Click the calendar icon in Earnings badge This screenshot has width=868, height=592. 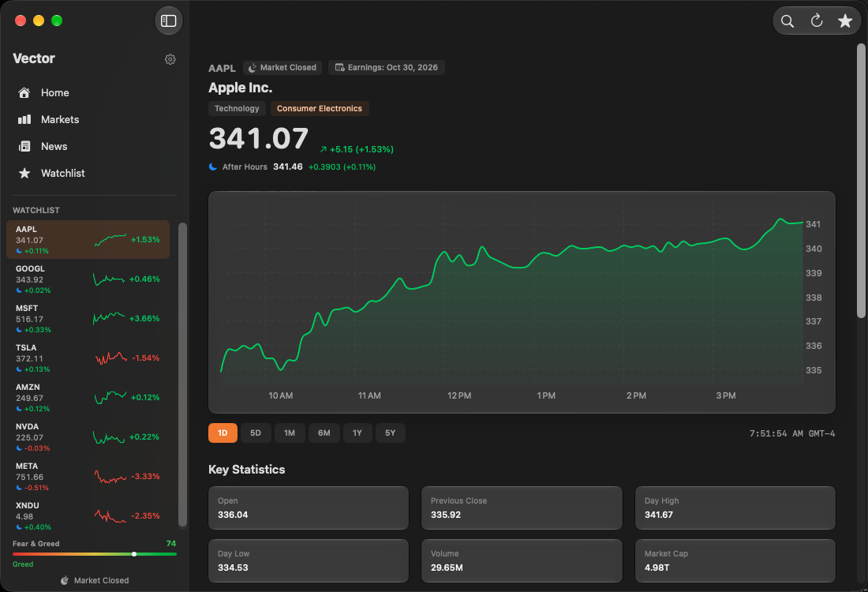[x=340, y=68]
